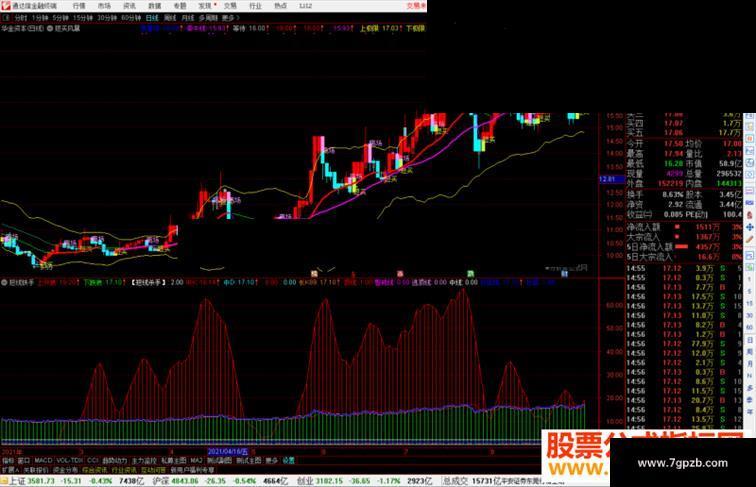Select the 主力监控 indicator tab
Image resolution: width=756 pixels, height=487 pixels.
(x=144, y=460)
